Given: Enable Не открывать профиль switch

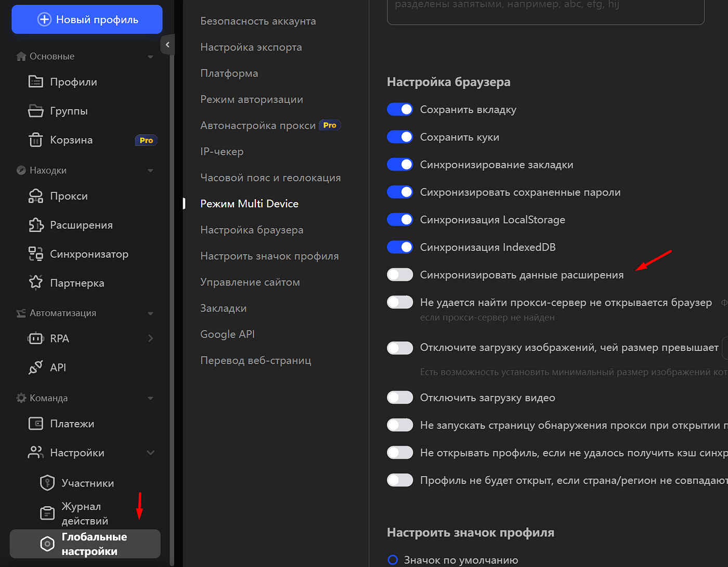Looking at the screenshot, I should [x=400, y=452].
